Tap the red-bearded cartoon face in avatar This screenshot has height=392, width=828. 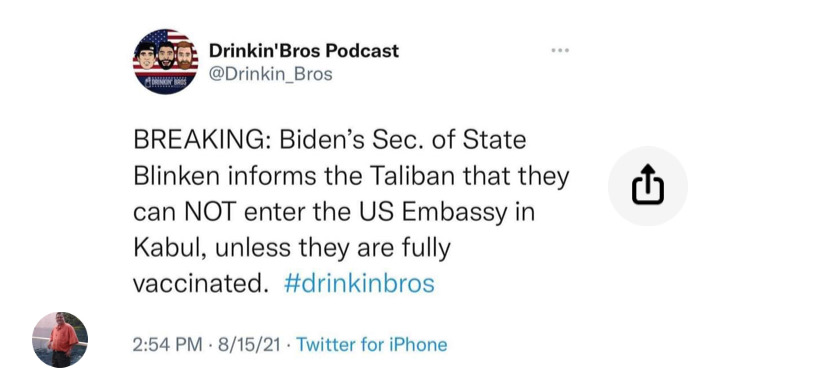click(x=184, y=55)
